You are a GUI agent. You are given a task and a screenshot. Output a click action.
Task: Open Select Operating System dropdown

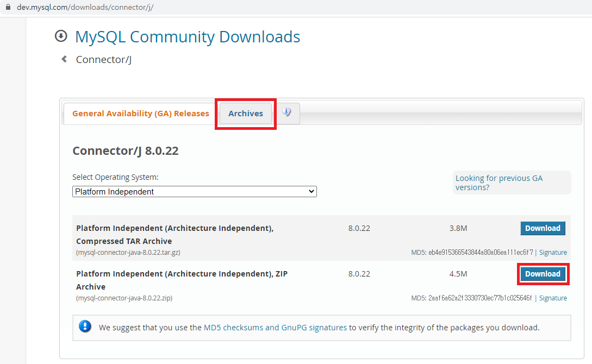click(195, 192)
